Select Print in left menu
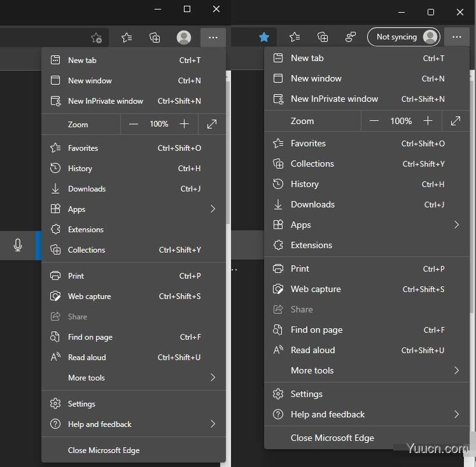This screenshot has width=476, height=467. click(x=134, y=275)
